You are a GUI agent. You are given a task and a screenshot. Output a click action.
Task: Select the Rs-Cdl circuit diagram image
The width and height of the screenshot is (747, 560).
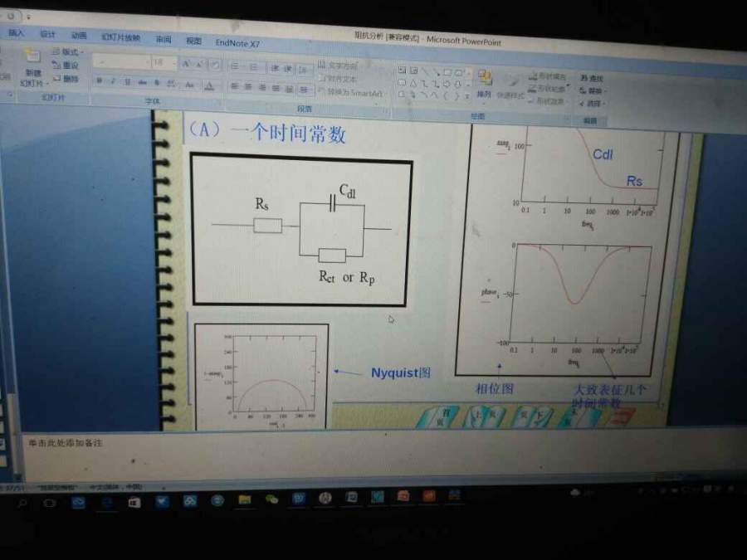pos(301,230)
